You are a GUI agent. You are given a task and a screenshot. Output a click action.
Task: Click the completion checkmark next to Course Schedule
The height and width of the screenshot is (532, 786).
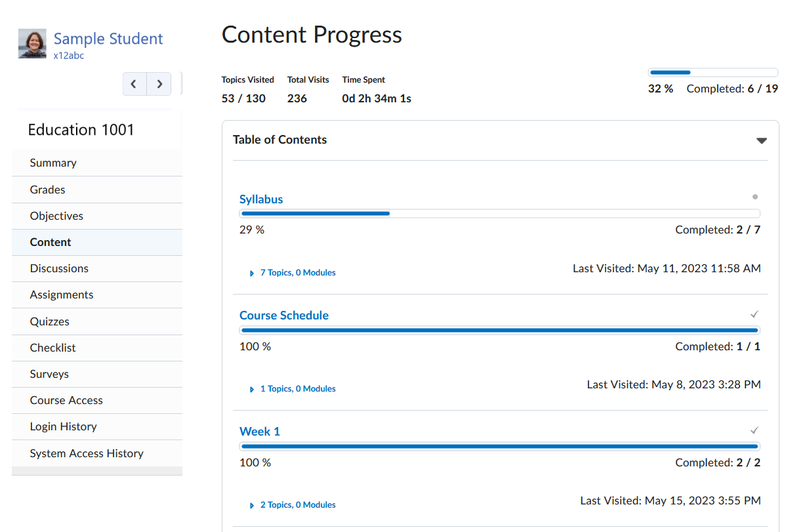click(755, 314)
